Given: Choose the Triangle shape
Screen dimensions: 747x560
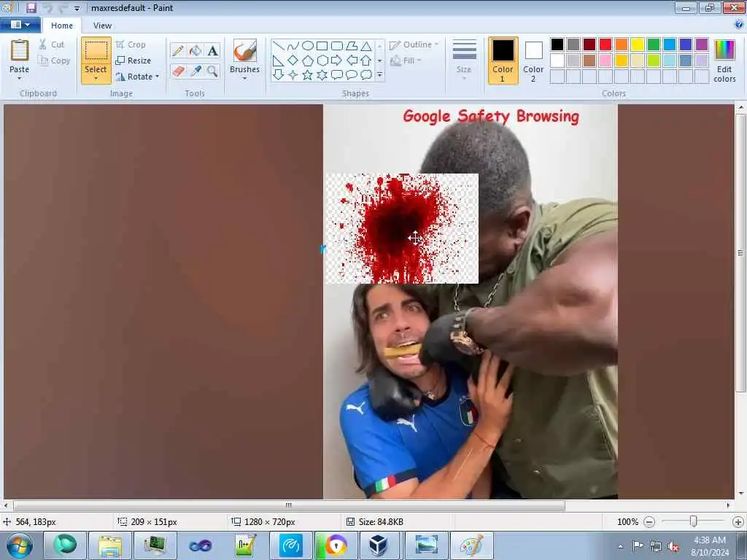Looking at the screenshot, I should 366,46.
